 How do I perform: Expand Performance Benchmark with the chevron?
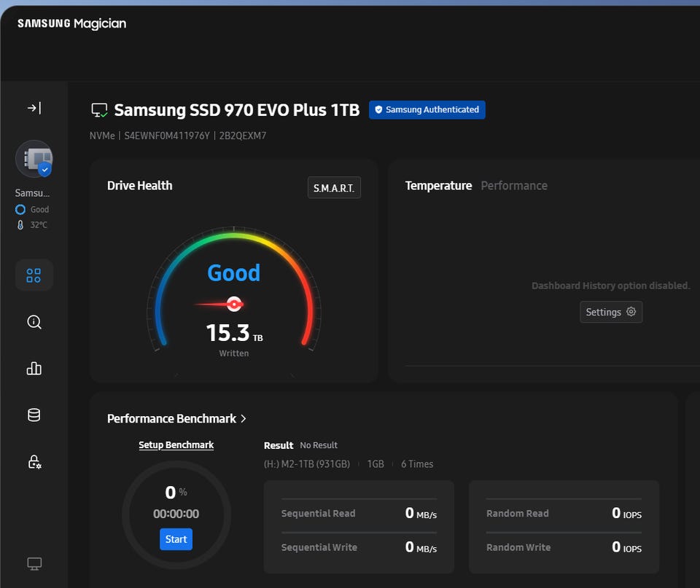244,418
